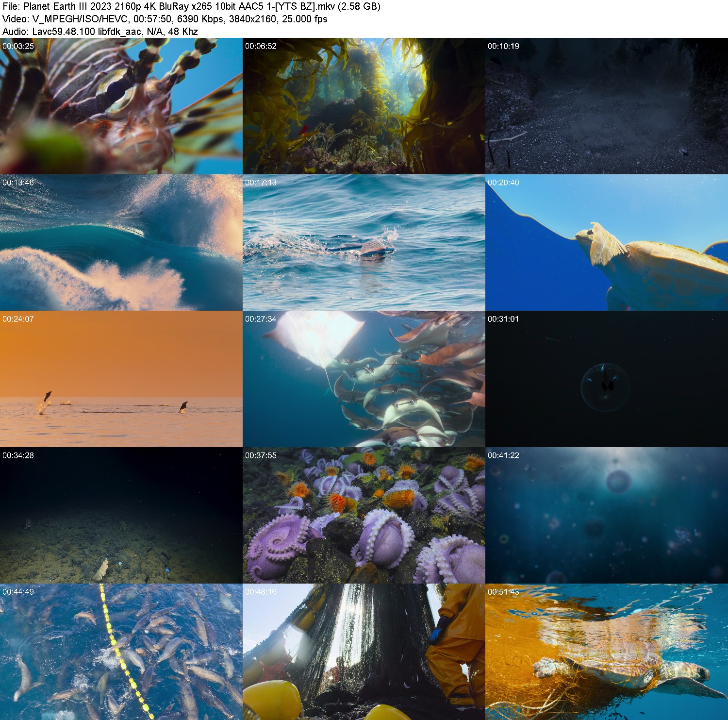Click the kelp forest thumbnail at 00:06:52
This screenshot has height=720, width=728.
364,106
